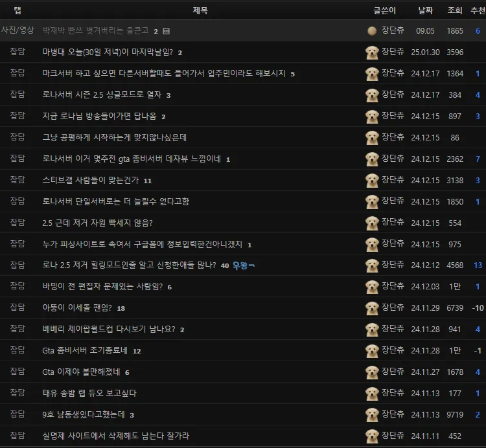Click puppy avatar on 지금 로나님 방송 row
The height and width of the screenshot is (448, 486).
[x=372, y=117]
